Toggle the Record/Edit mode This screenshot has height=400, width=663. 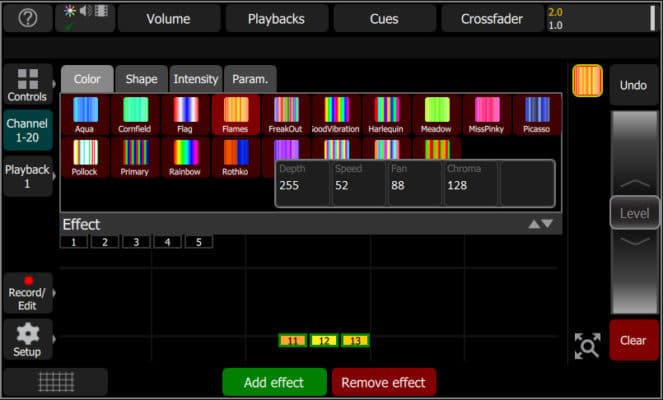(27, 293)
